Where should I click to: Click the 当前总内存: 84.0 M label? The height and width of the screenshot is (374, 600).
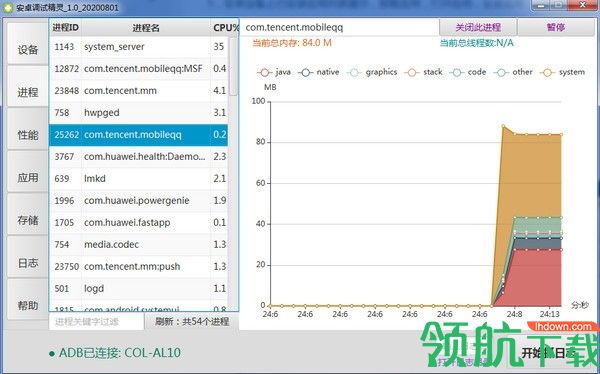[292, 43]
